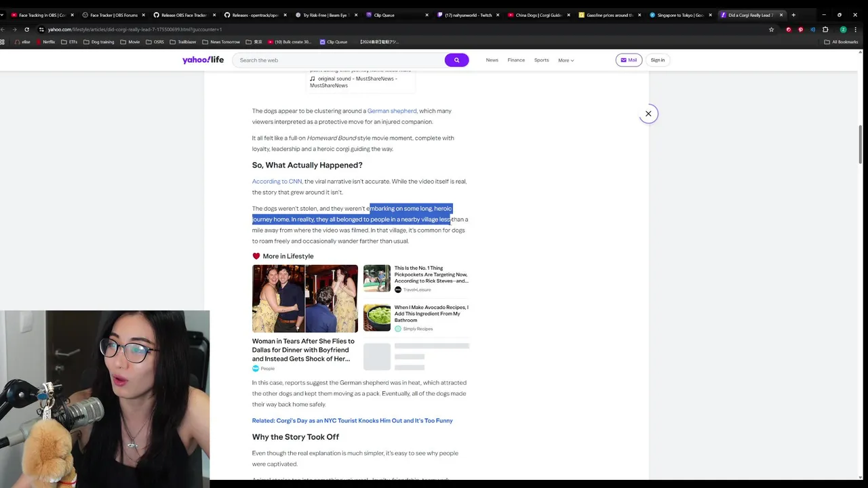Click the Yahoo Life logo

click(x=203, y=60)
